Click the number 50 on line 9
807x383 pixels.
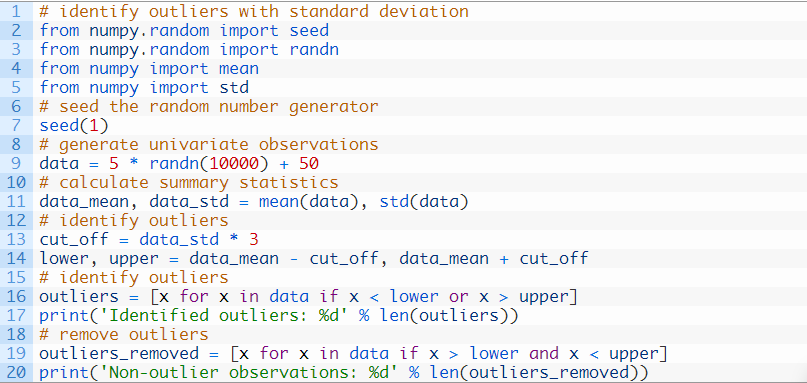click(308, 164)
